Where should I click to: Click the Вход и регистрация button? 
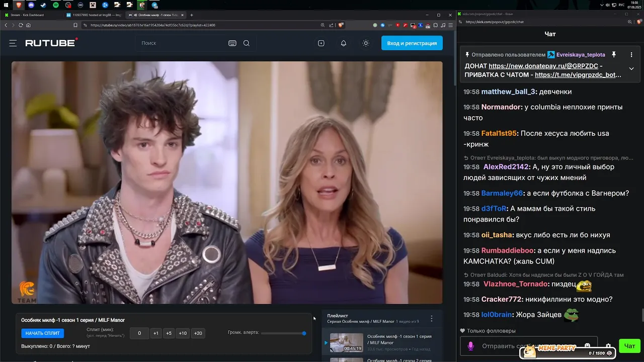tap(412, 43)
